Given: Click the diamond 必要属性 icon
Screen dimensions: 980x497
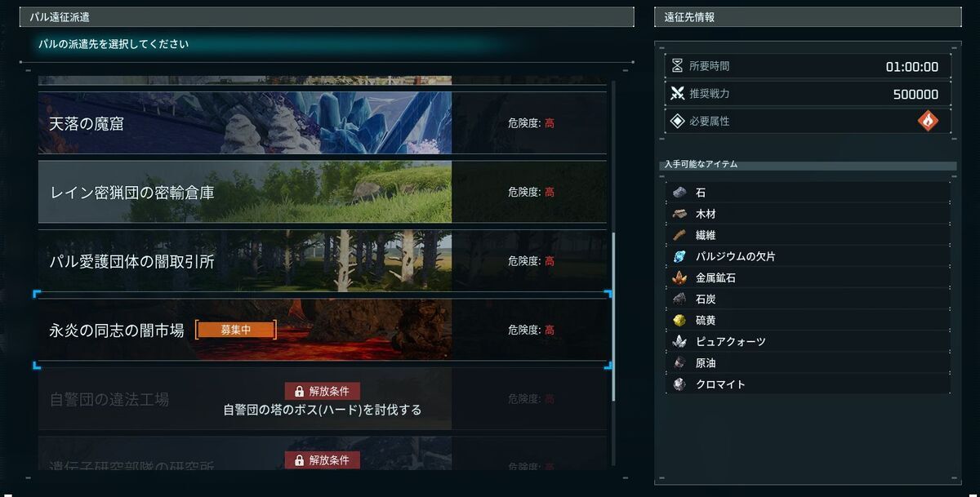Looking at the screenshot, I should click(677, 121).
